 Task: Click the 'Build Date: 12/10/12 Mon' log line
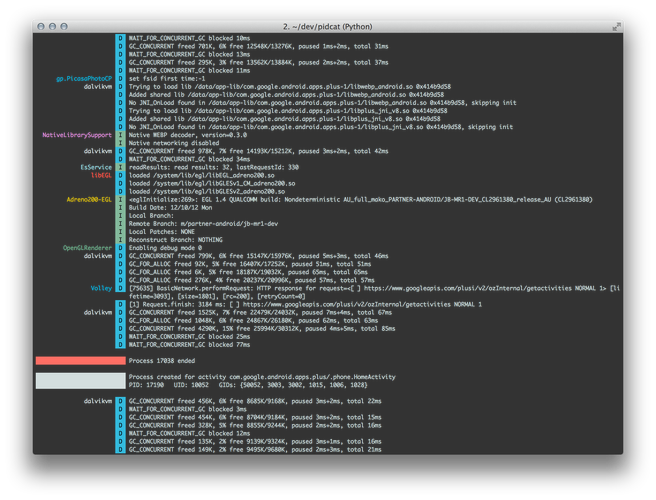pos(170,208)
